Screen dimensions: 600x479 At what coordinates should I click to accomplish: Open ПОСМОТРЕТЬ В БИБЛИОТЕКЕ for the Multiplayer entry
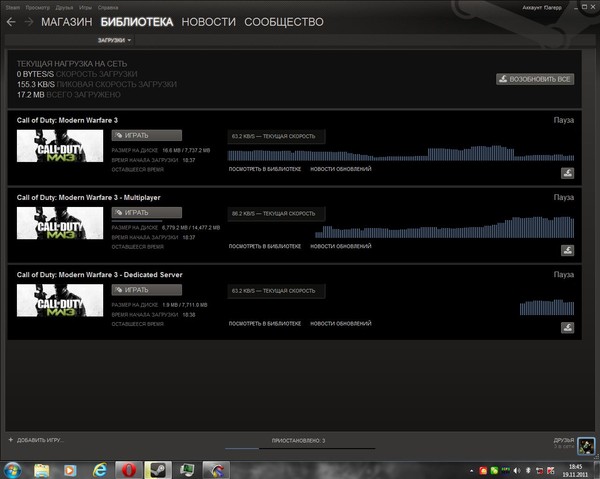tap(265, 246)
